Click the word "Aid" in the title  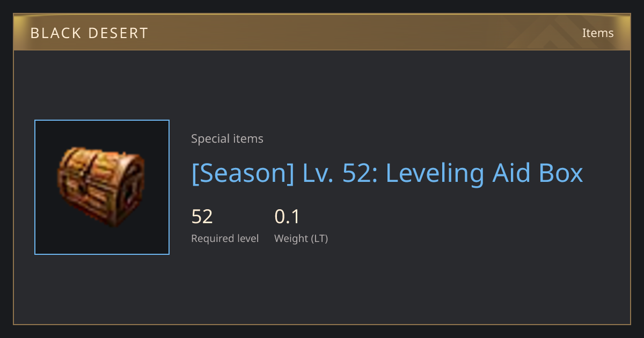[x=509, y=173]
